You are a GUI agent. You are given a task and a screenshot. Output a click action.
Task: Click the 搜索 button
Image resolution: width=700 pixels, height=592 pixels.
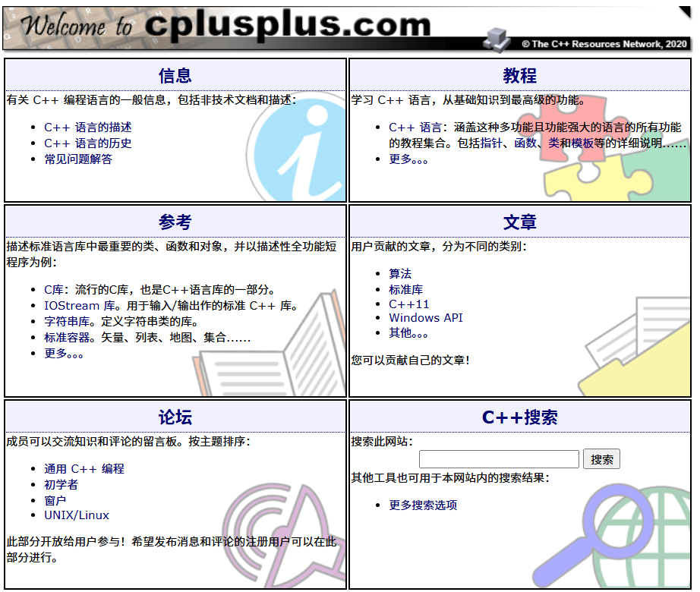[601, 458]
